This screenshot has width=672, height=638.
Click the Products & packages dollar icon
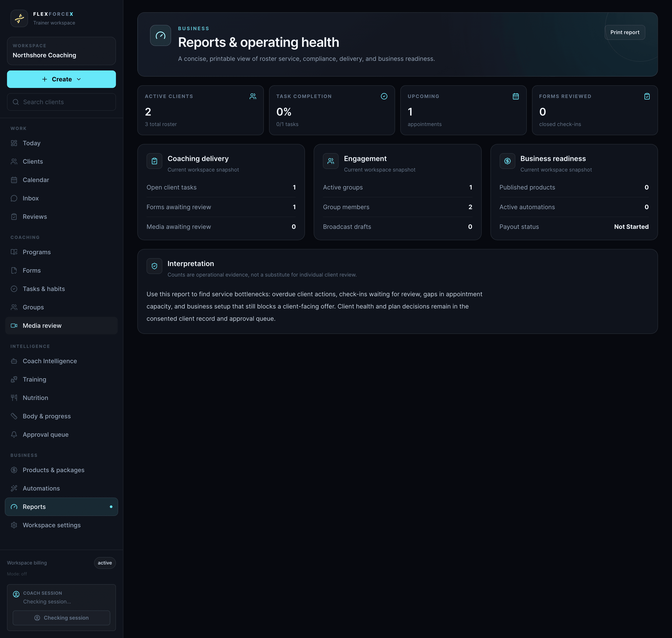pos(14,470)
